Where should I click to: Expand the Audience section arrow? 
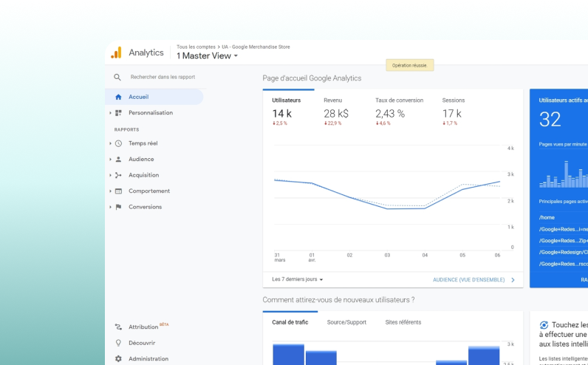(x=110, y=160)
